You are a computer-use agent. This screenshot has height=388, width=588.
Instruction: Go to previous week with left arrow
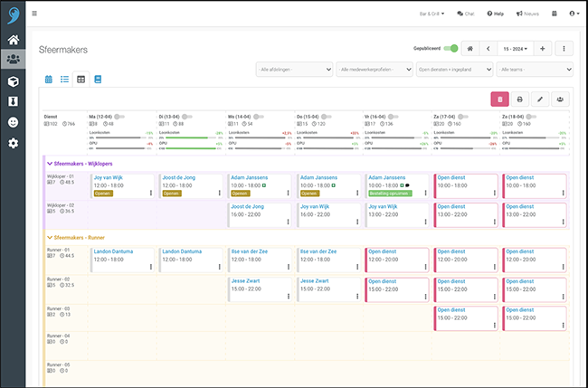pos(488,49)
